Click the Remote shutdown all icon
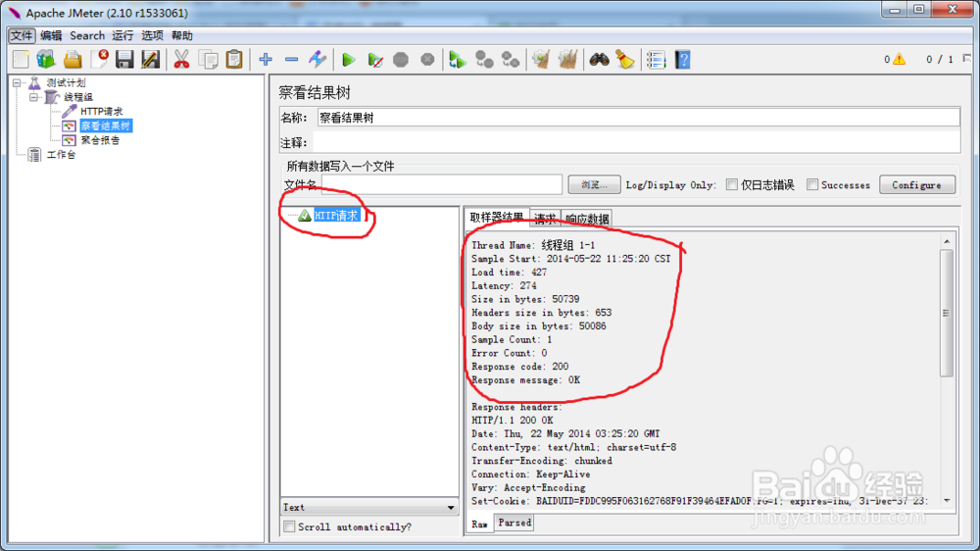Screen dimensions: 980x551 point(511,60)
